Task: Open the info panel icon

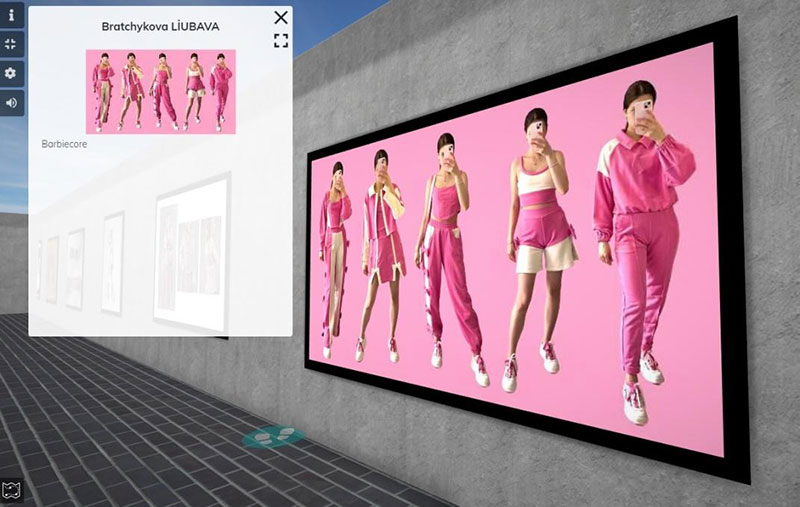Action: tap(11, 15)
